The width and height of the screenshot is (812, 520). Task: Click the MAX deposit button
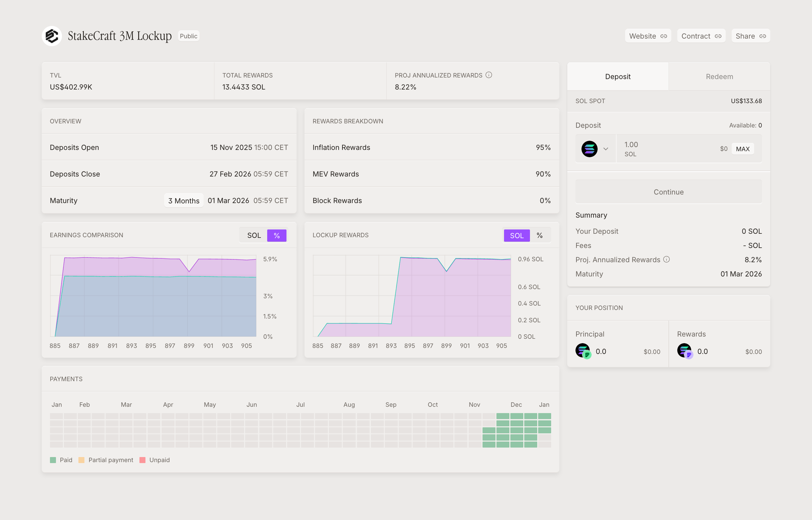[742, 149]
